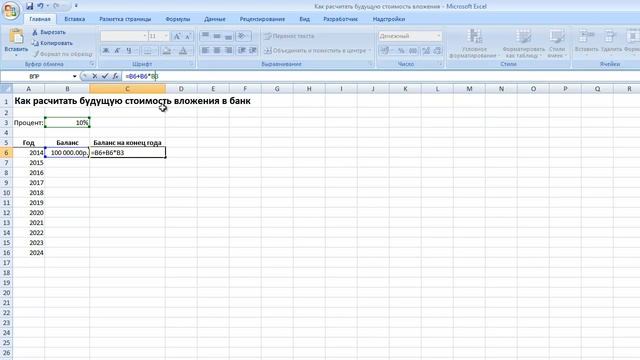Screen dimensions: 640x360
Task: Open the Денежный number format dropdown
Action: [x=438, y=36]
